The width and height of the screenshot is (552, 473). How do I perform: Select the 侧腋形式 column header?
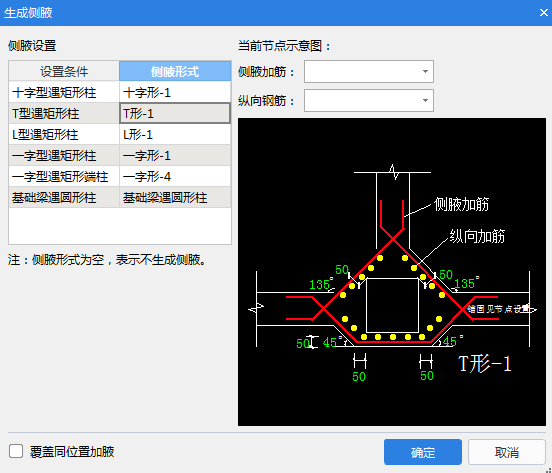tap(175, 71)
